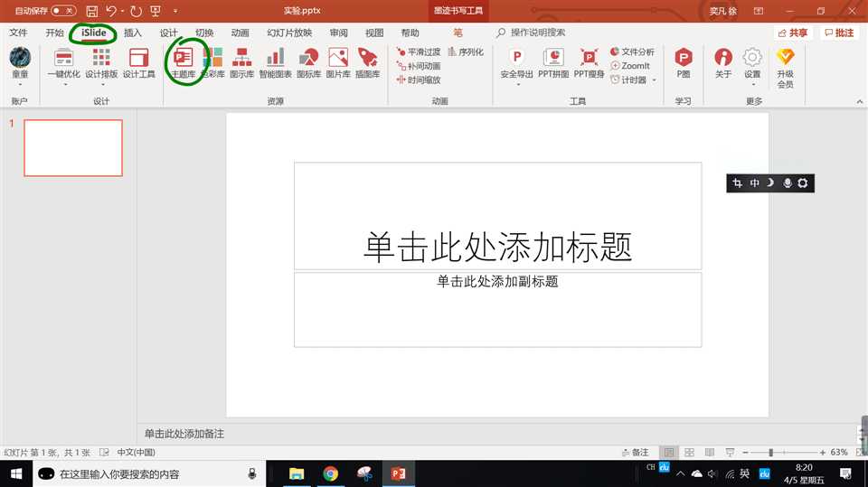Open the 图片库 picture library
The width and height of the screenshot is (868, 487).
click(x=337, y=63)
